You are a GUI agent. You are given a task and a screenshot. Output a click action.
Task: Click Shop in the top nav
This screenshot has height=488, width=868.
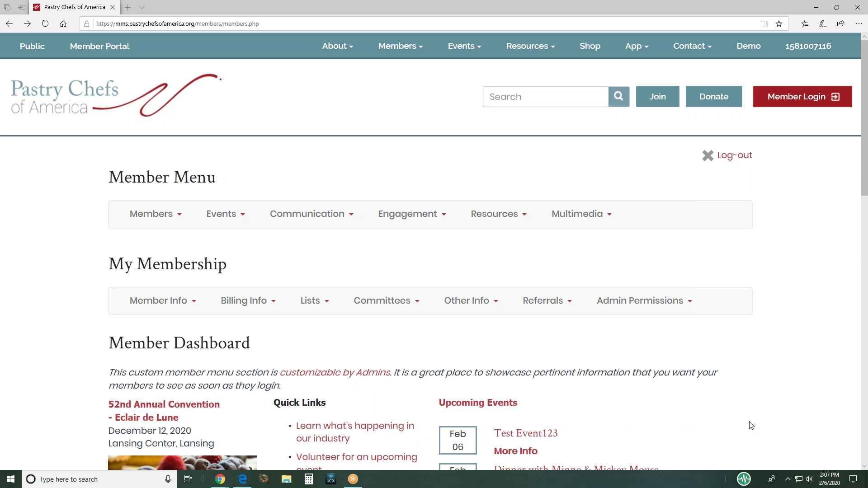(590, 46)
